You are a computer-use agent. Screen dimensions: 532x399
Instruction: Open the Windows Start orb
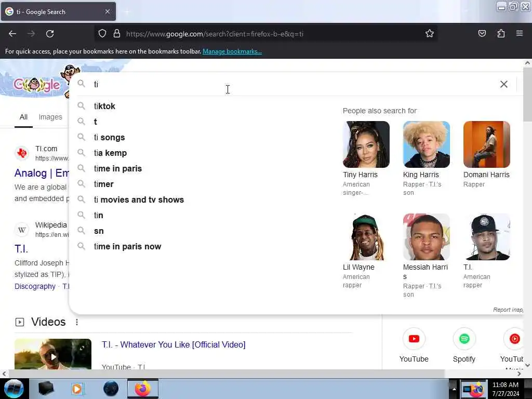click(13, 389)
